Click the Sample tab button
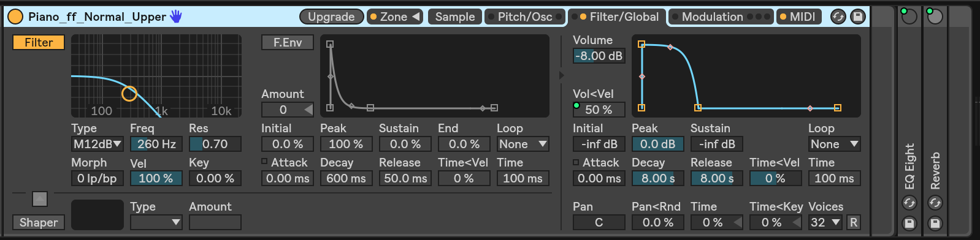980x240 pixels. pyautogui.click(x=455, y=17)
